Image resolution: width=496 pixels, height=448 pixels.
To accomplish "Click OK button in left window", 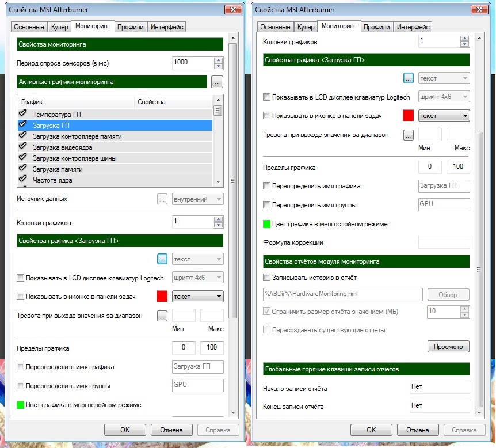I will click(125, 430).
